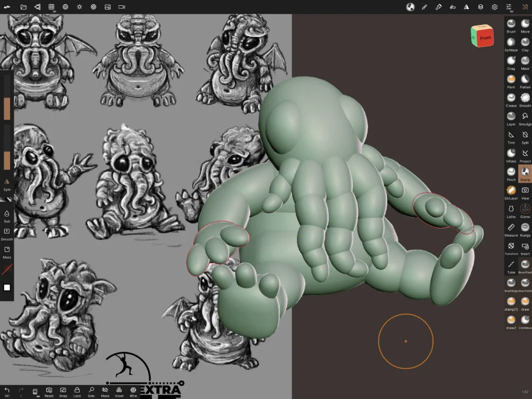Select the DelLayer tool

point(511,193)
